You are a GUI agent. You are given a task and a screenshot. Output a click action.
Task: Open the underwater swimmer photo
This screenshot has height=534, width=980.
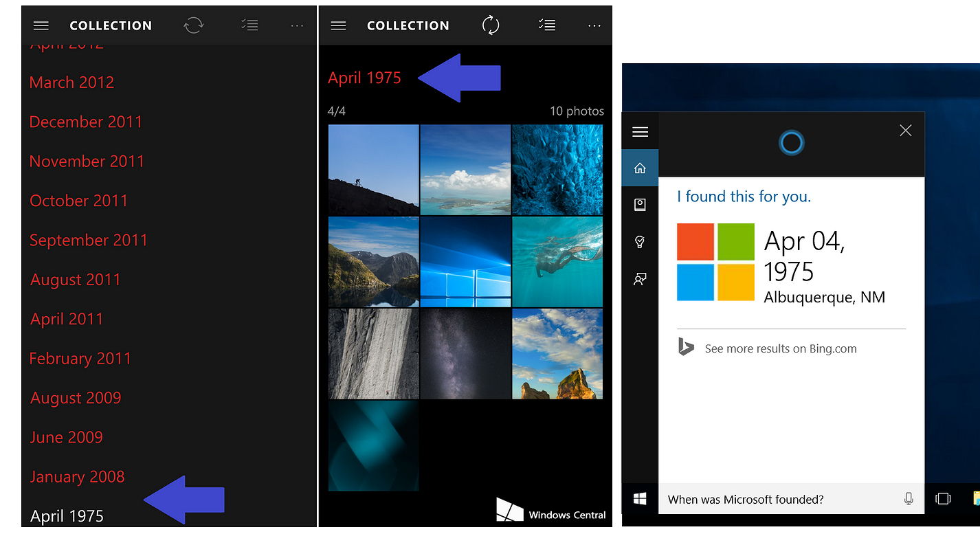coord(557,262)
